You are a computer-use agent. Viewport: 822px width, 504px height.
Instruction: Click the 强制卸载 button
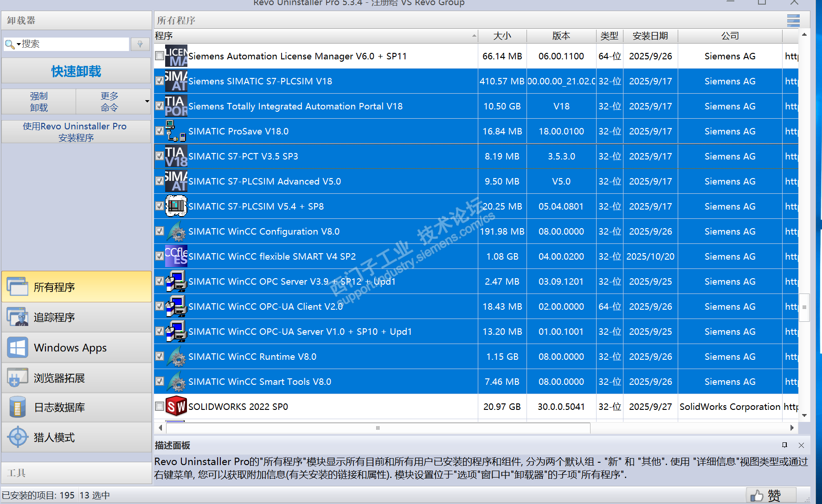(x=39, y=102)
